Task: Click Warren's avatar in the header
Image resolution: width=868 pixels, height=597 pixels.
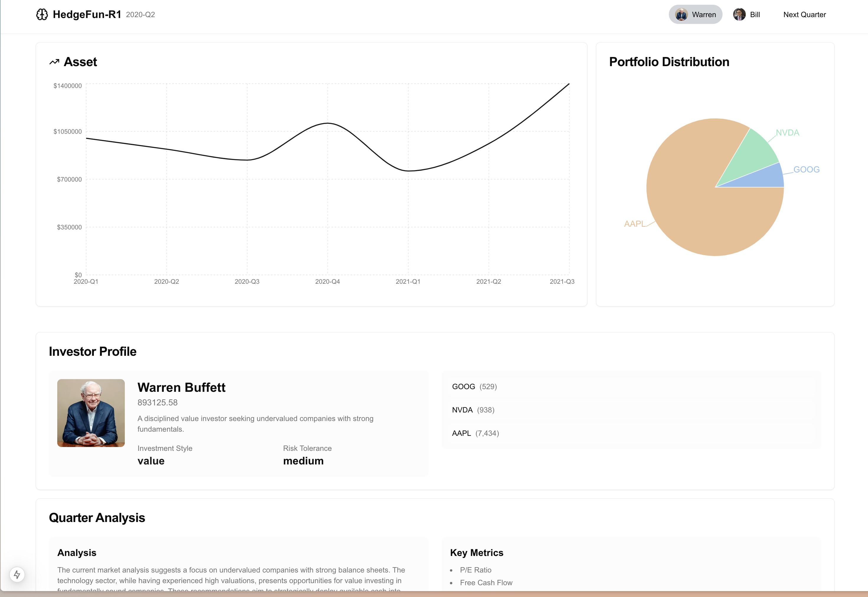Action: [x=681, y=14]
